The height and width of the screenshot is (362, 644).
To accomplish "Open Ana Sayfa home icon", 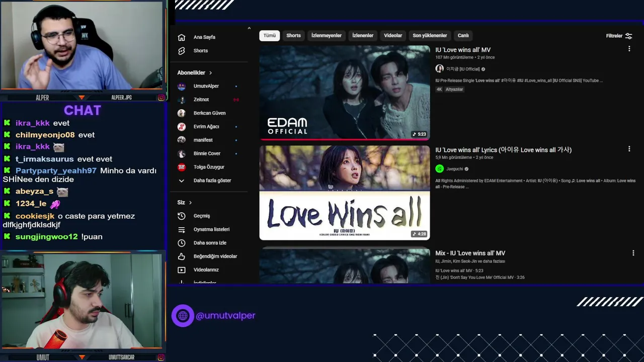I will 182,37.
